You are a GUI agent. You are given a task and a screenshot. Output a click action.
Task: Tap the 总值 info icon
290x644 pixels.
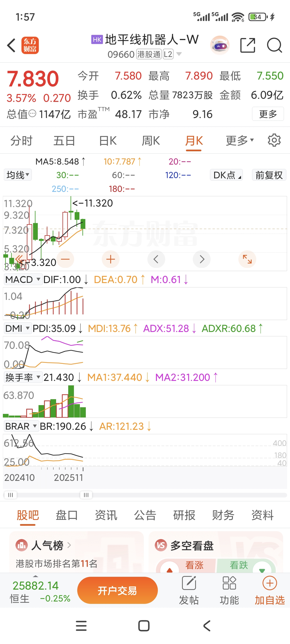coord(32,114)
